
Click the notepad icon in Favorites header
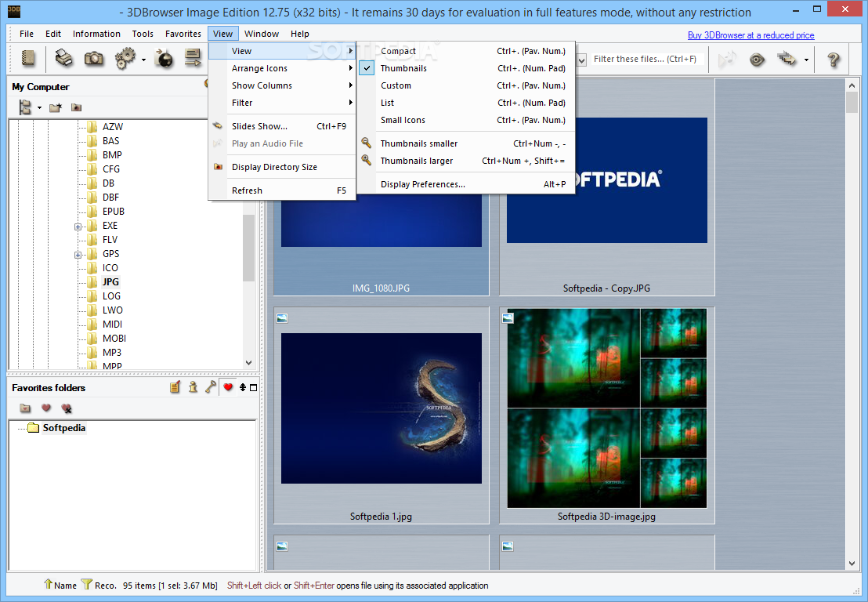[x=175, y=387]
